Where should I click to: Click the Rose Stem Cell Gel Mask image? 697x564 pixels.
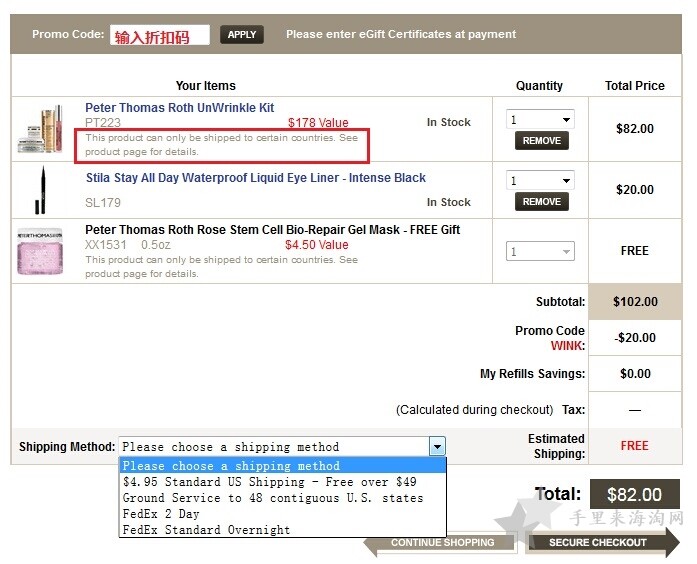[40, 251]
